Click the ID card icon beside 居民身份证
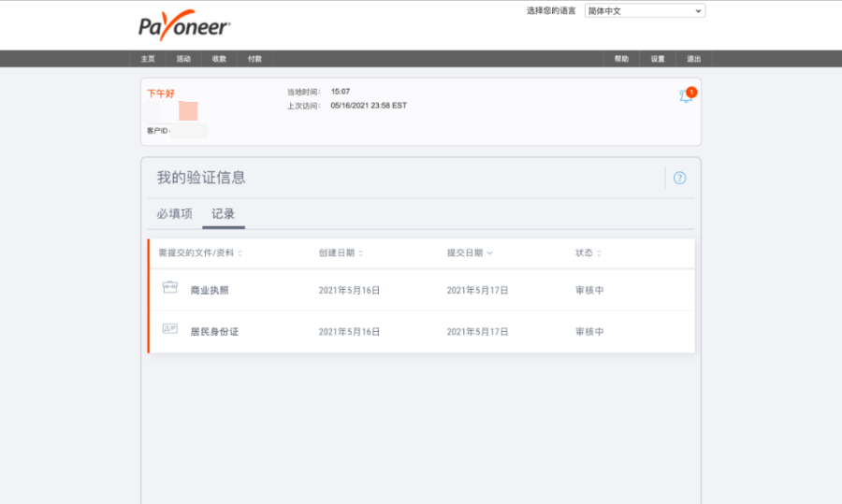 point(169,329)
